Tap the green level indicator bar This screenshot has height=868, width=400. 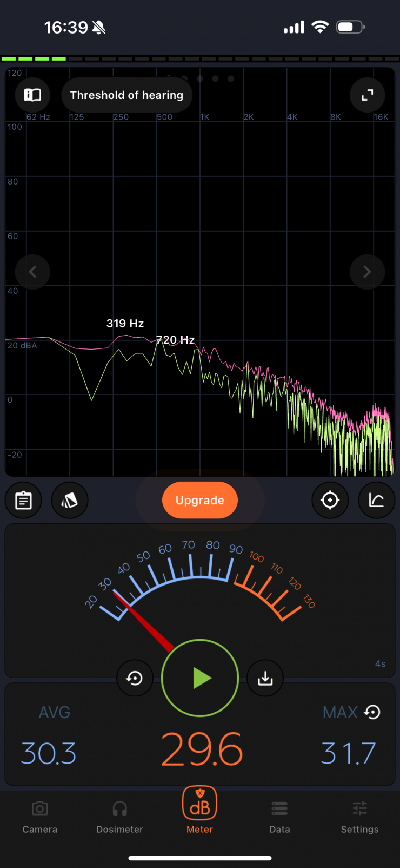(34, 58)
